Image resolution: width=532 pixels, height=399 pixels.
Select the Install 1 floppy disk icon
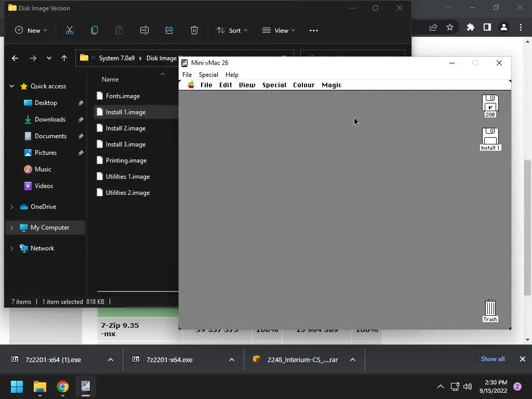point(490,136)
